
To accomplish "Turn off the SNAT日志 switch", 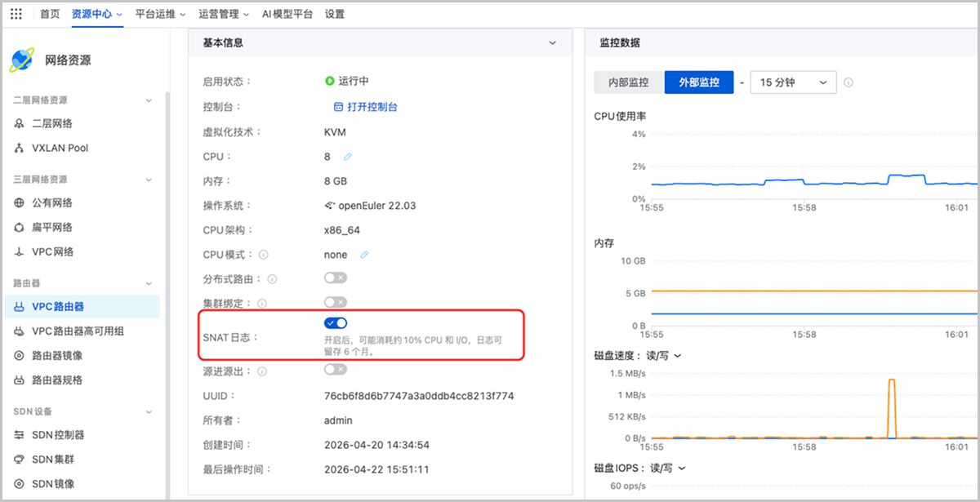I will point(335,323).
